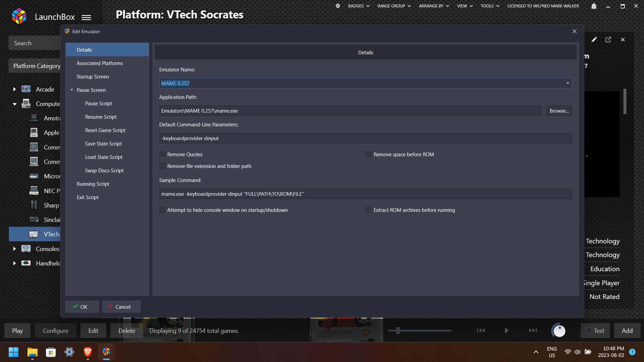Collapse the Pause Screen tree node
The height and width of the screenshot is (362, 644).
pyautogui.click(x=71, y=90)
